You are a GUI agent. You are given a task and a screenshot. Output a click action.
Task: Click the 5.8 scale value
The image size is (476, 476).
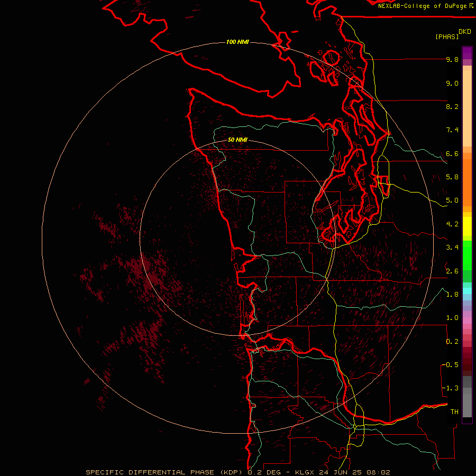coord(452,177)
